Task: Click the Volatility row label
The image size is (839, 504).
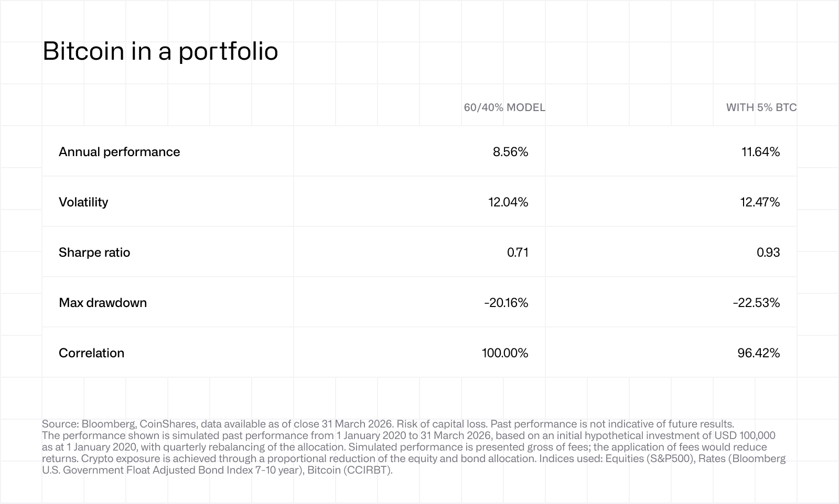Action: tap(83, 202)
